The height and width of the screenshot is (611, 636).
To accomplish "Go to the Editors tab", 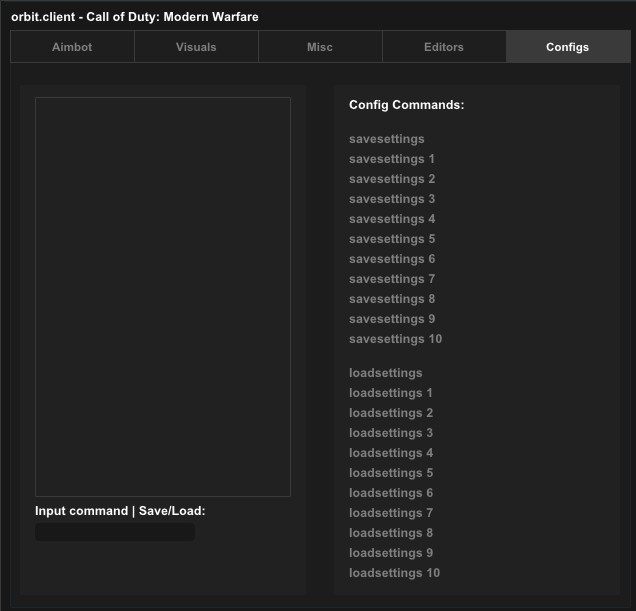I will coord(444,47).
